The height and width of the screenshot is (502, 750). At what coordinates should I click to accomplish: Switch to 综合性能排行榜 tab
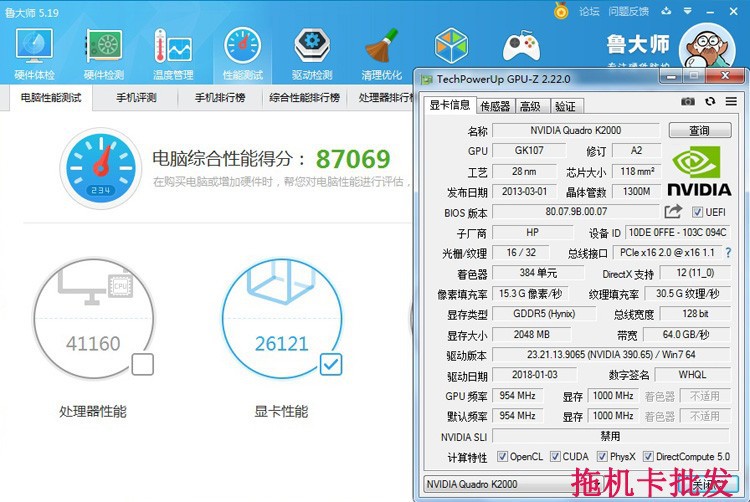point(304,98)
